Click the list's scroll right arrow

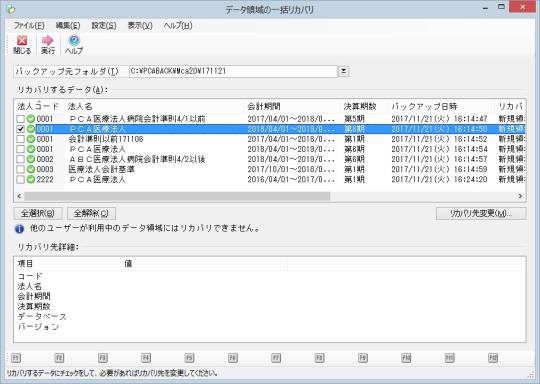[x=520, y=196]
